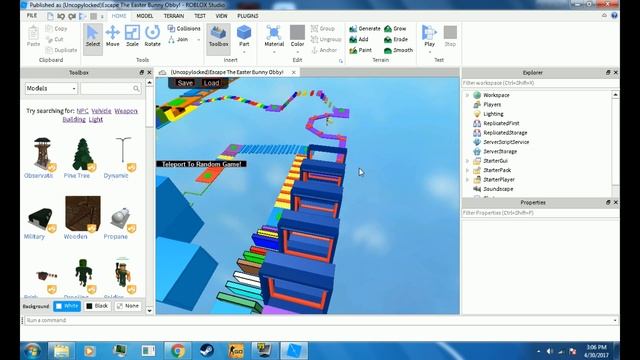Open the FILE menu
Screen dimensions: 640x360
click(x=32, y=16)
